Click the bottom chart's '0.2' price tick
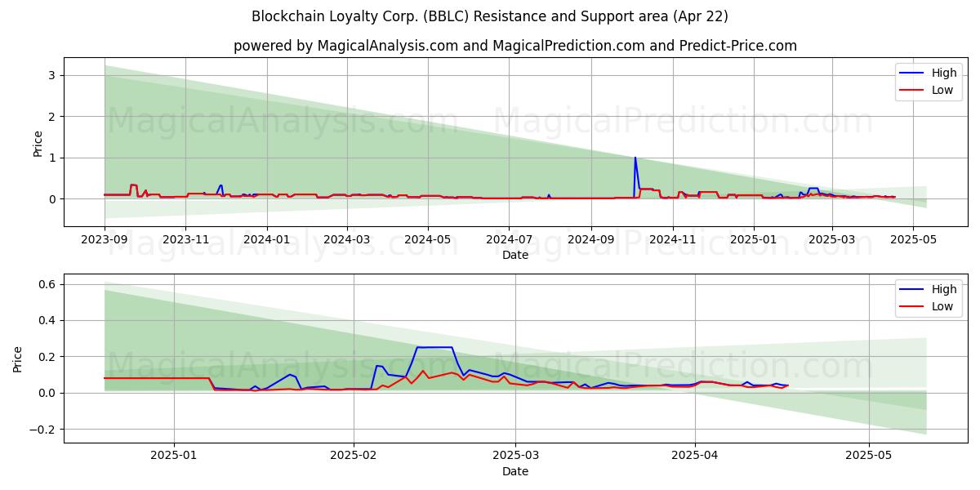Viewport: 980px width, 490px height. 47,357
